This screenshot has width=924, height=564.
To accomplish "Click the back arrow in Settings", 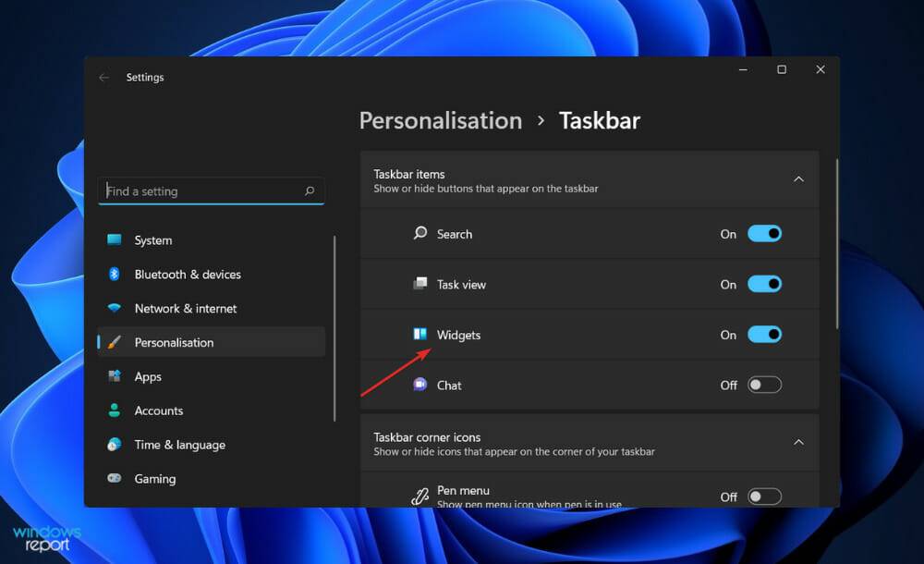I will pyautogui.click(x=104, y=78).
